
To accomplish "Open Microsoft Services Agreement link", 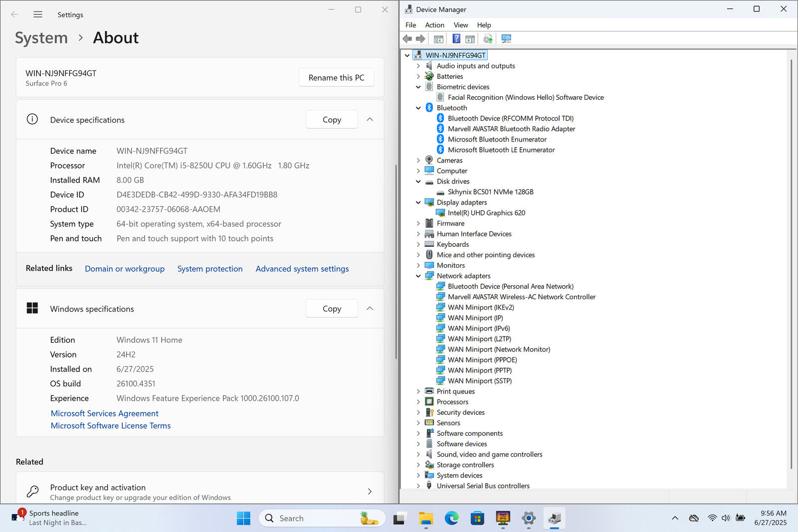I will 105,413.
